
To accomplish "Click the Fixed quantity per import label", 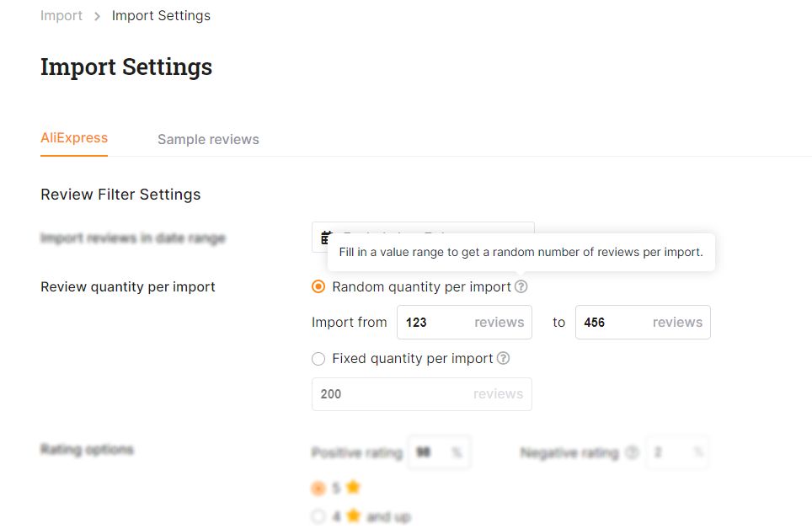I will (x=413, y=359).
